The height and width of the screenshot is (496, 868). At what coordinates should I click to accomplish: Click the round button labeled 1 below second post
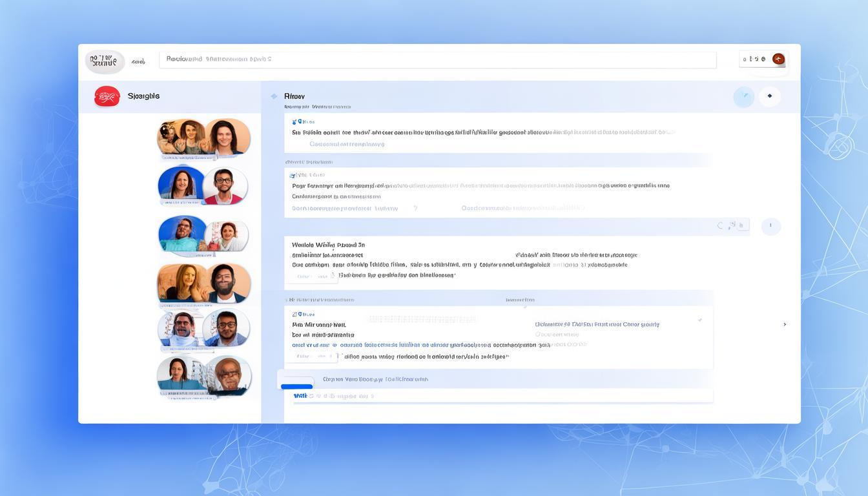(771, 226)
